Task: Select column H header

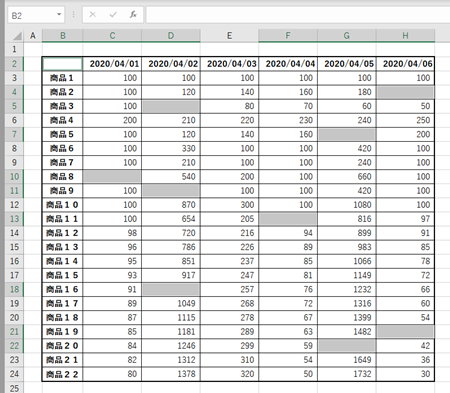Action: pyautogui.click(x=405, y=36)
